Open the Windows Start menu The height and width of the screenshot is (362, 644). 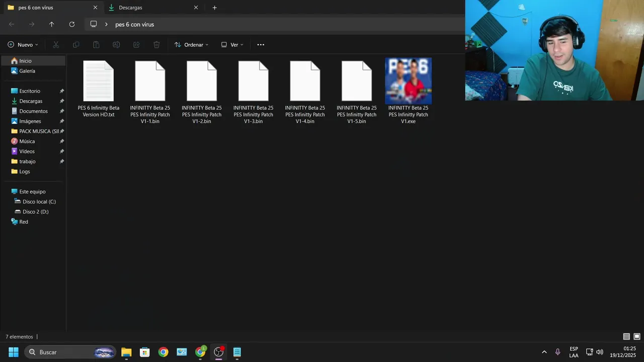pyautogui.click(x=14, y=352)
